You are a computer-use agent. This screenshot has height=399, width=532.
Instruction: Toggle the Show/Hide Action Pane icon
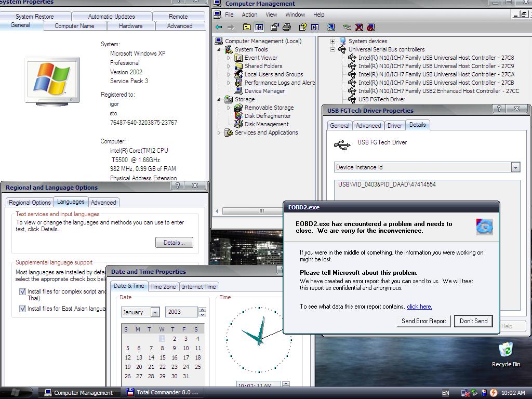pos(315,27)
